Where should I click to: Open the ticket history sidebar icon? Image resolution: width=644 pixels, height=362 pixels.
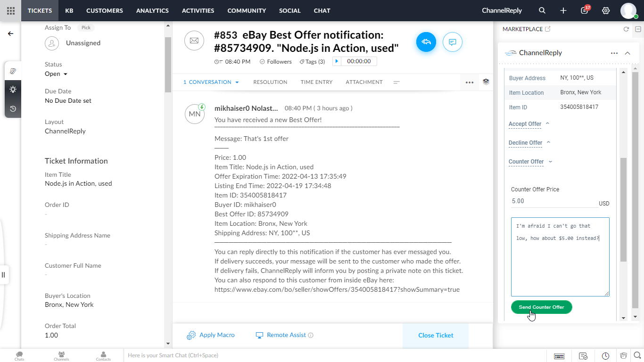tap(13, 109)
